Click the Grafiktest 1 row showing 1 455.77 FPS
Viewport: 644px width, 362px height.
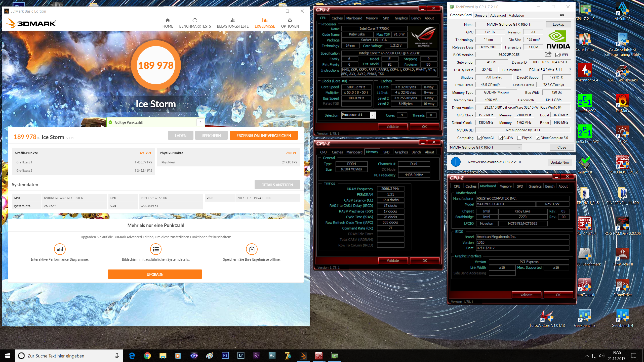click(x=83, y=162)
